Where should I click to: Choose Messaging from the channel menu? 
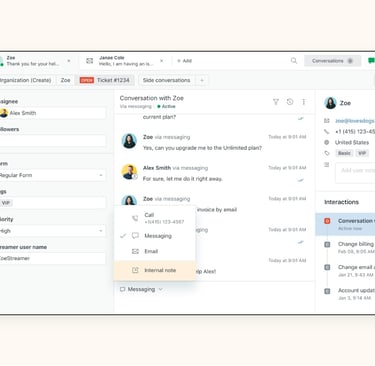click(x=155, y=236)
